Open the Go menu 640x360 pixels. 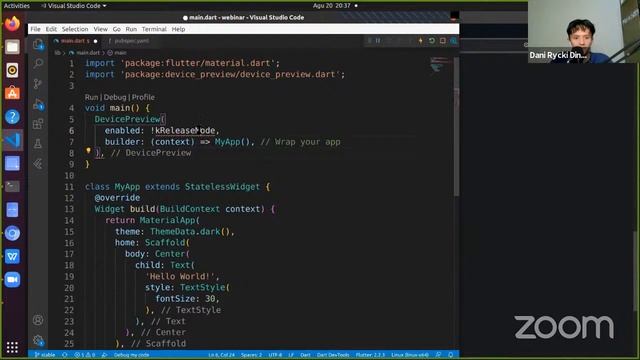point(117,29)
